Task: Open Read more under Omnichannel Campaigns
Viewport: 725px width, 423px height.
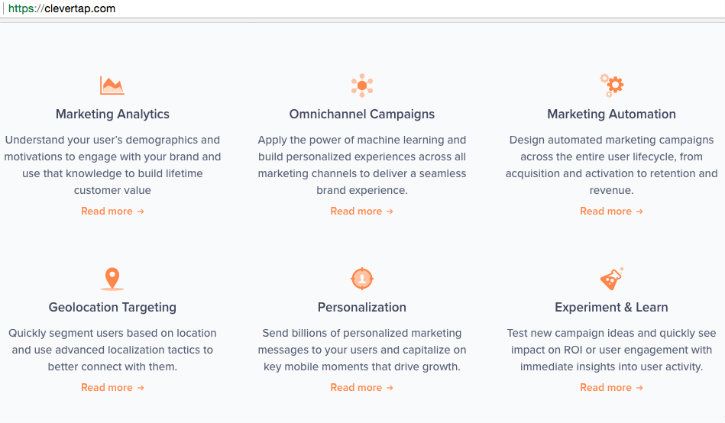Action: 362,211
